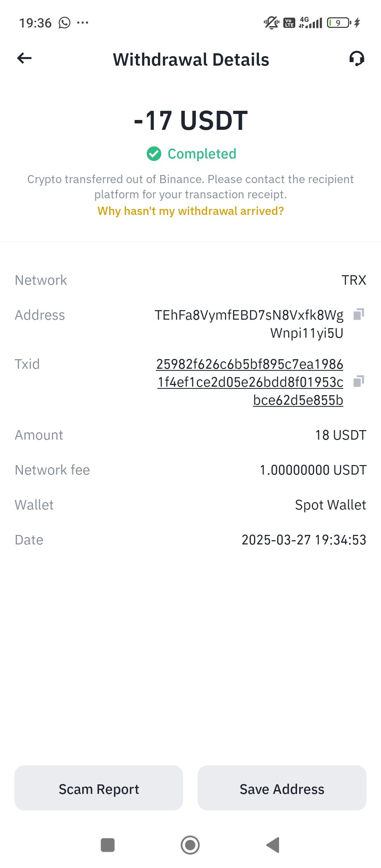Open "Why hasn't my withdrawal arrived?" link
The height and width of the screenshot is (868, 381).
coord(190,211)
